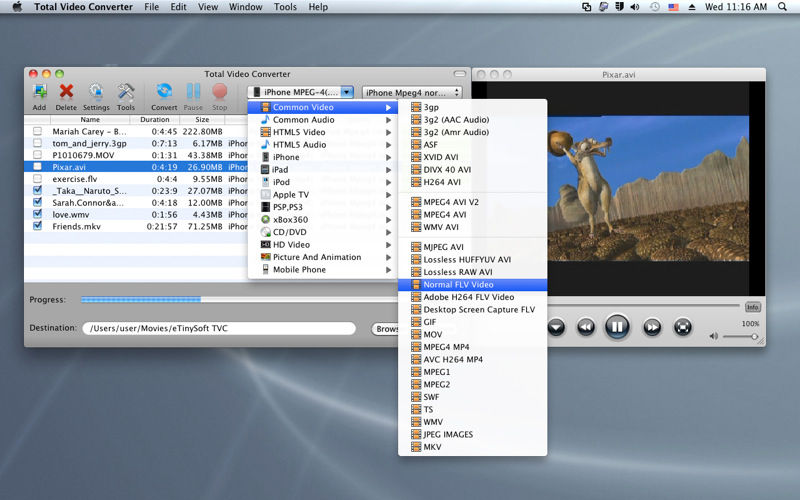This screenshot has height=500, width=800.
Task: Toggle checkbox for Mariah Carey file
Action: 37,131
